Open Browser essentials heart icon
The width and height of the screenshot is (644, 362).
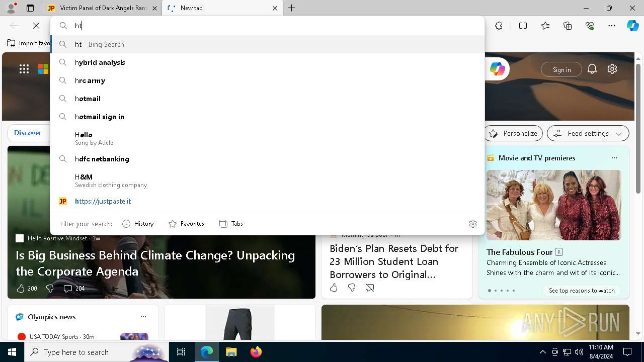click(x=590, y=26)
